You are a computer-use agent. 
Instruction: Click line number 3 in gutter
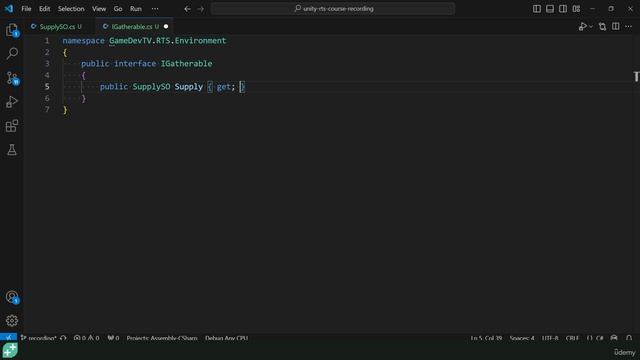click(x=47, y=64)
